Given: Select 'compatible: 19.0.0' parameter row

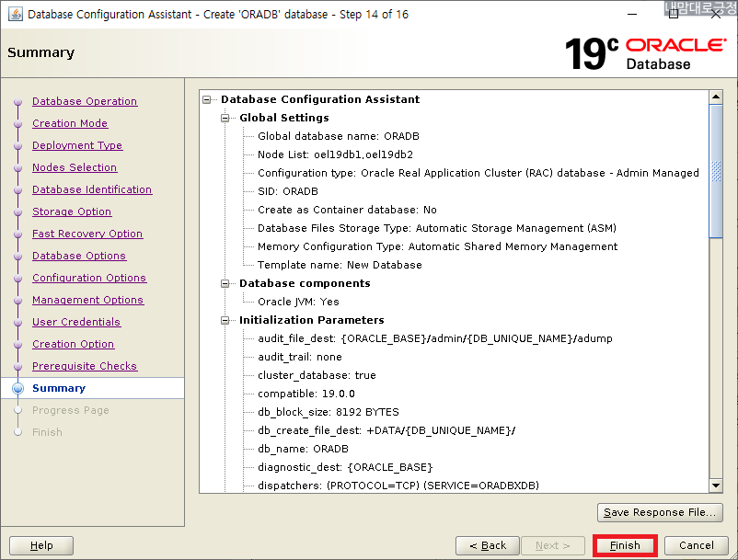Looking at the screenshot, I should pos(306,394).
